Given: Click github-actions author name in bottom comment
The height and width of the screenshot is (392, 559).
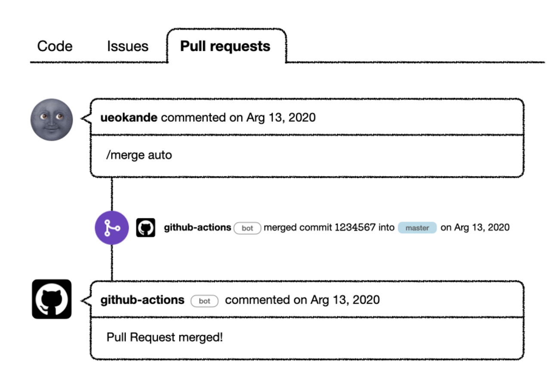Looking at the screenshot, I should coord(142,300).
